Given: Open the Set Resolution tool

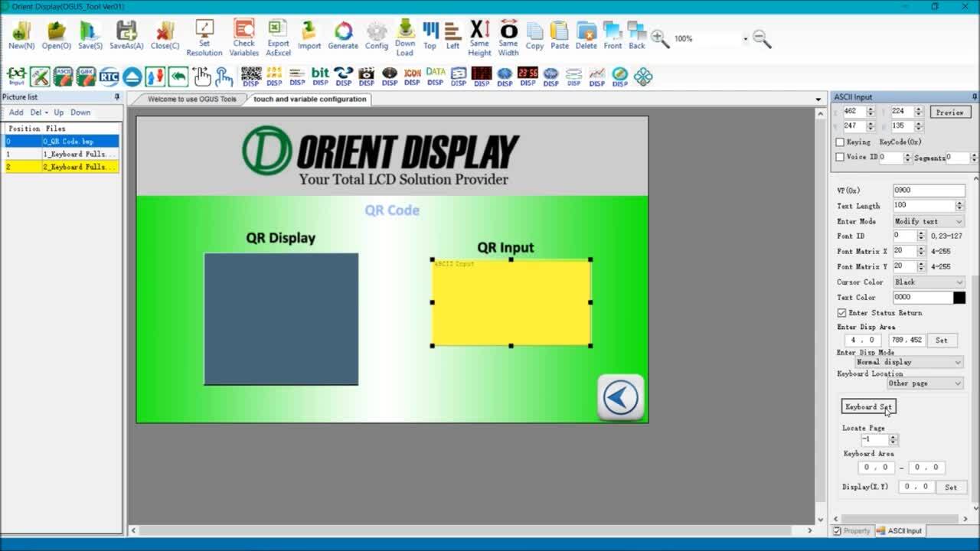Looking at the screenshot, I should [x=204, y=38].
